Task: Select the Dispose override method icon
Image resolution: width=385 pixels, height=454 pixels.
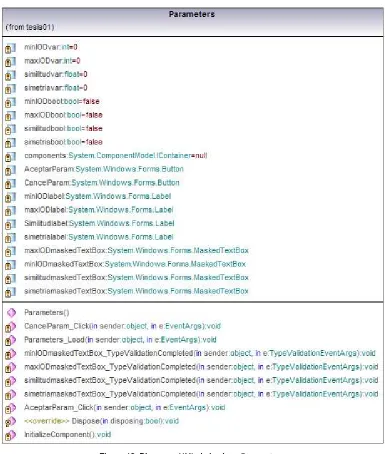Action: click(x=10, y=422)
